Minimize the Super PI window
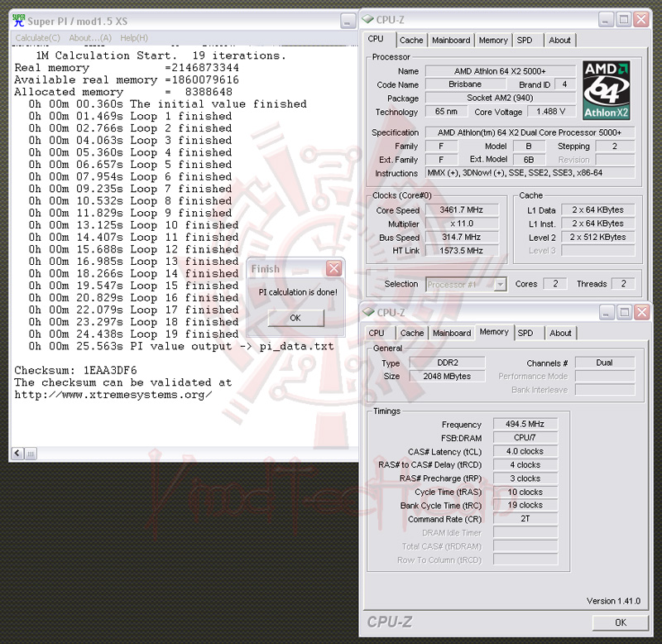 (348, 22)
